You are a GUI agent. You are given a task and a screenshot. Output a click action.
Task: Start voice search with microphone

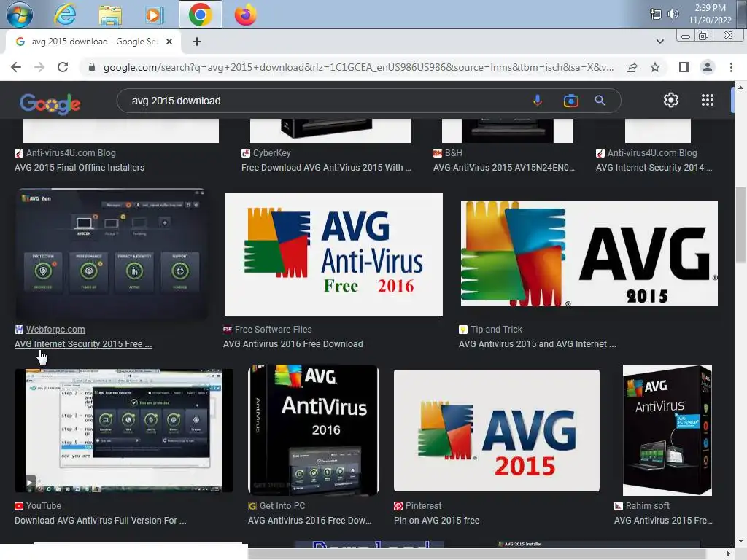538,101
